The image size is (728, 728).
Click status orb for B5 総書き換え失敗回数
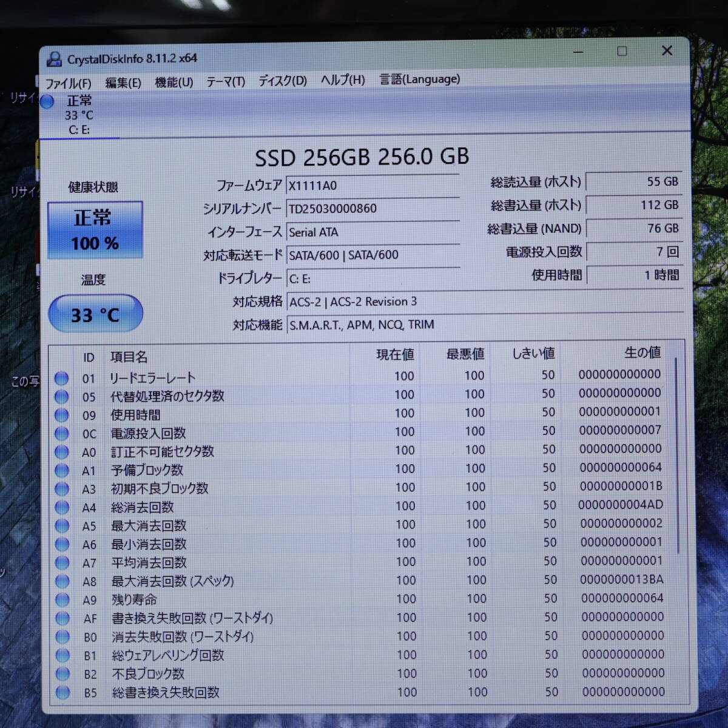(62, 692)
